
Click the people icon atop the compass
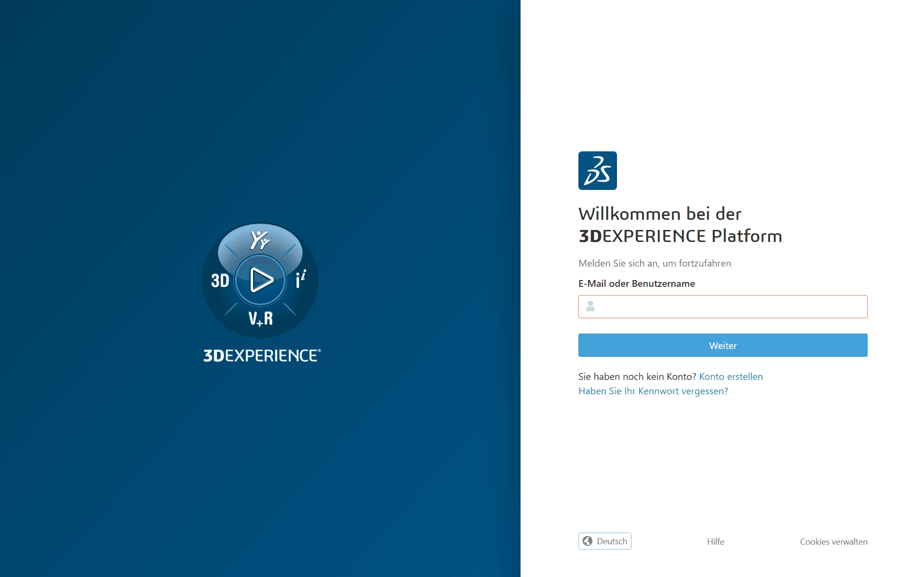point(260,240)
